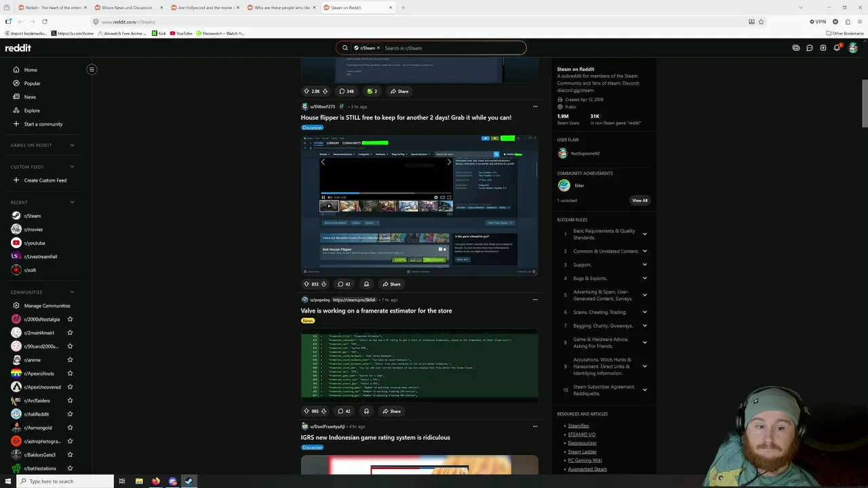Downvote the Valve framerate estimator post

(323, 411)
